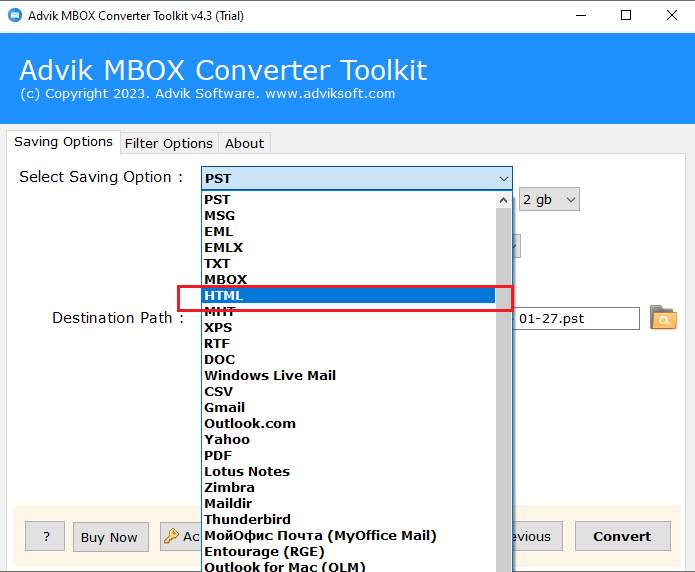Pick DOC from the format list
The width and height of the screenshot is (695, 572).
(349, 360)
